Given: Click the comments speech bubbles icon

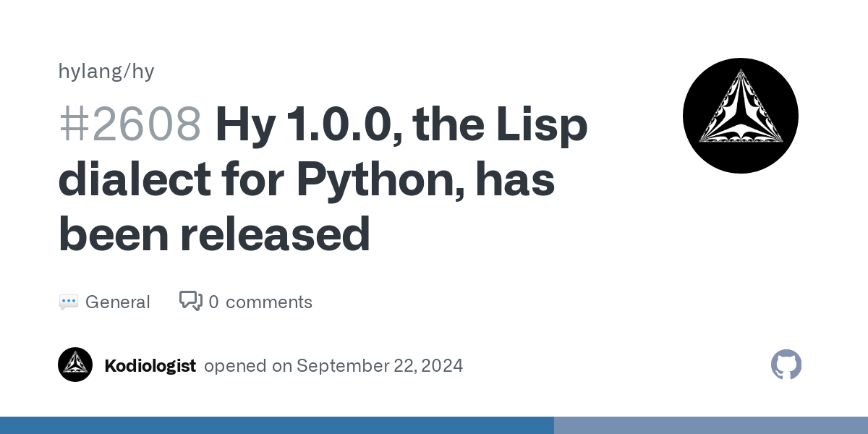Looking at the screenshot, I should 191,301.
